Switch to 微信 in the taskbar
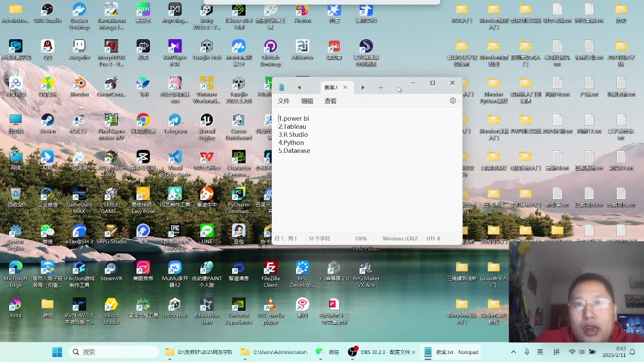 point(328,352)
